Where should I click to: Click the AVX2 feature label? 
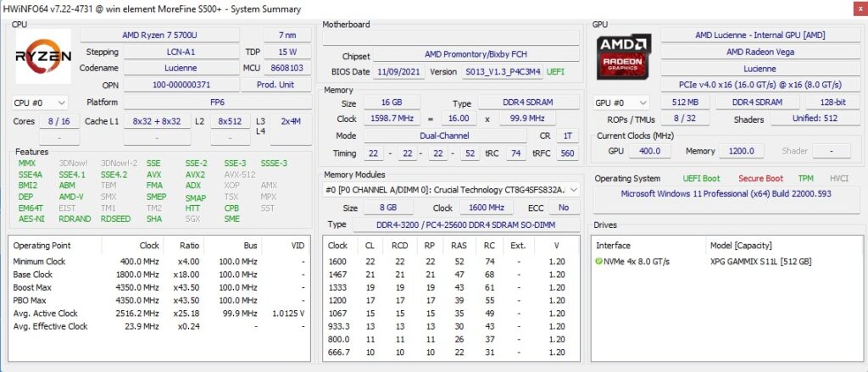[x=195, y=174]
